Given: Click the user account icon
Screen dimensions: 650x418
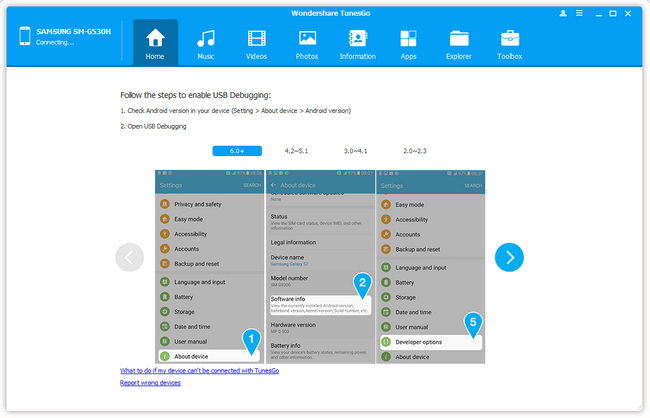Looking at the screenshot, I should click(563, 13).
